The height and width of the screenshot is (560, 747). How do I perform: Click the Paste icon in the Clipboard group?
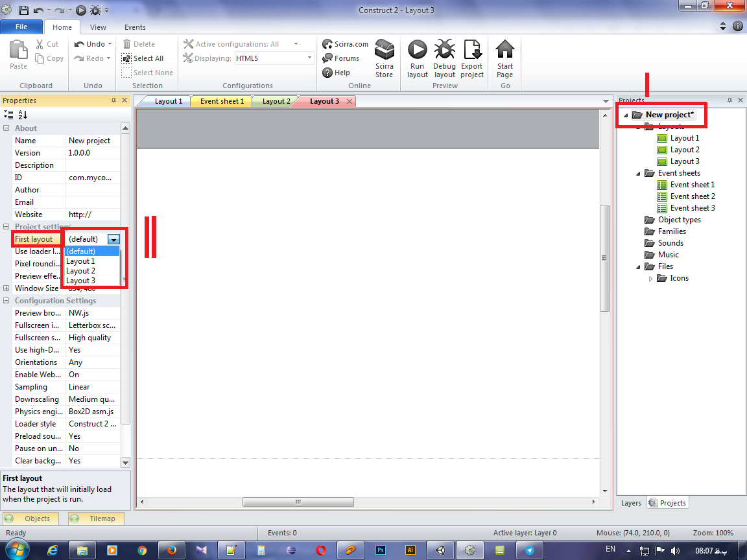[x=19, y=50]
